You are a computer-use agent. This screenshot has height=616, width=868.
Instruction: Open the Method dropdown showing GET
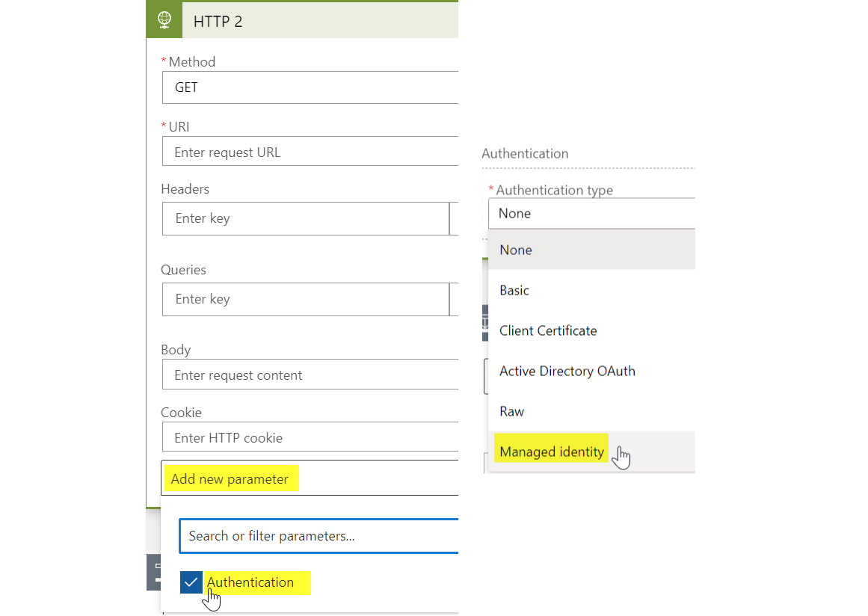click(310, 87)
